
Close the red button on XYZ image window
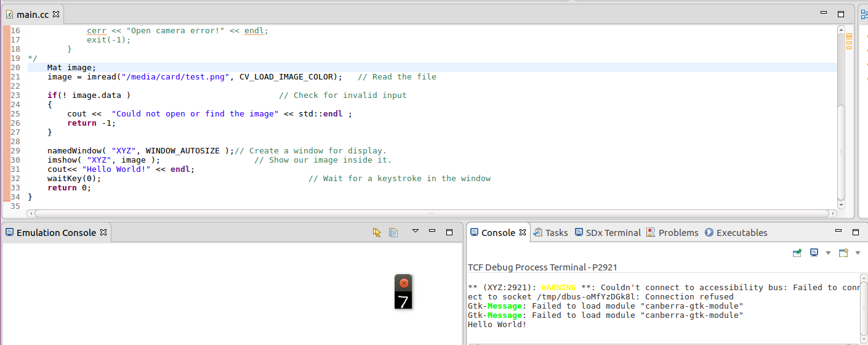tap(404, 283)
